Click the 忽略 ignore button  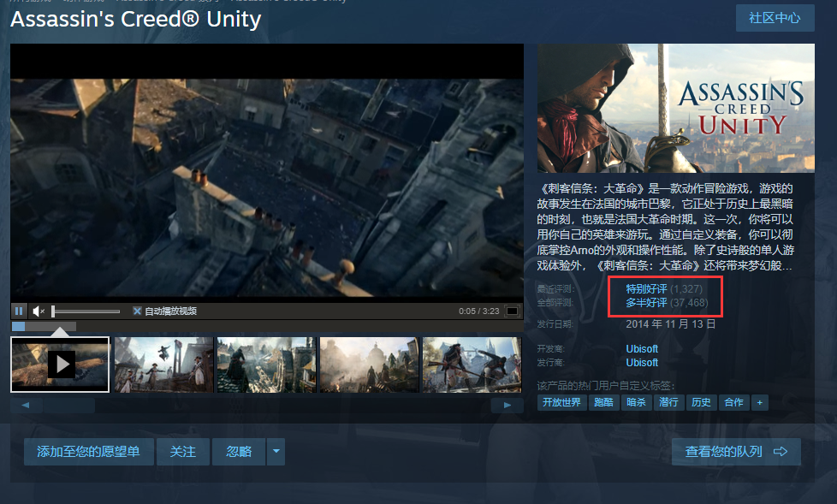tap(239, 452)
